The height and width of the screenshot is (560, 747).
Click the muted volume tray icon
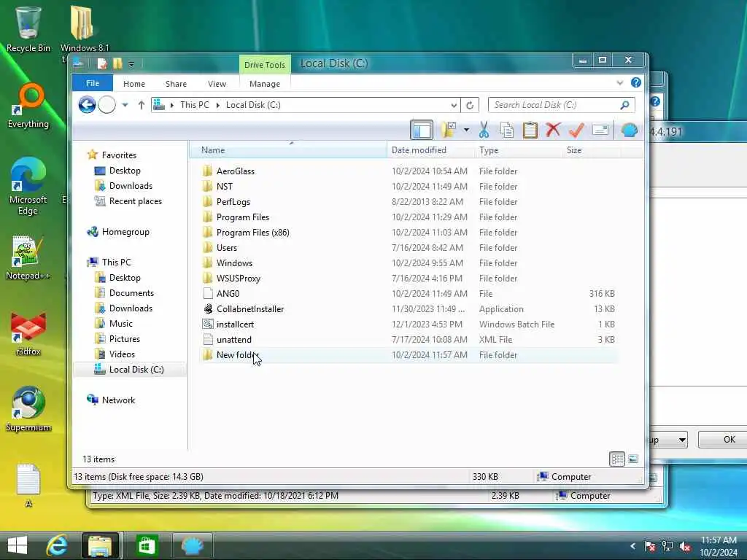686,547
